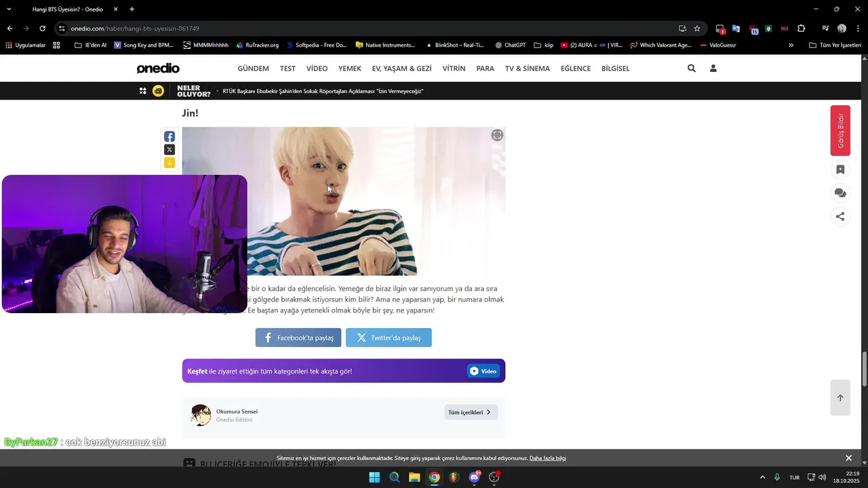Open the Okumura Sensei author avatar

pos(201,415)
